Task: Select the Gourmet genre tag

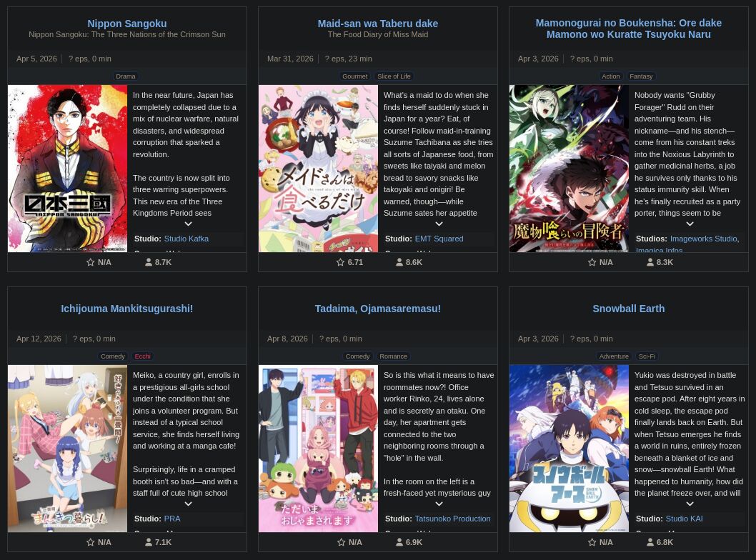Action: [x=355, y=76]
